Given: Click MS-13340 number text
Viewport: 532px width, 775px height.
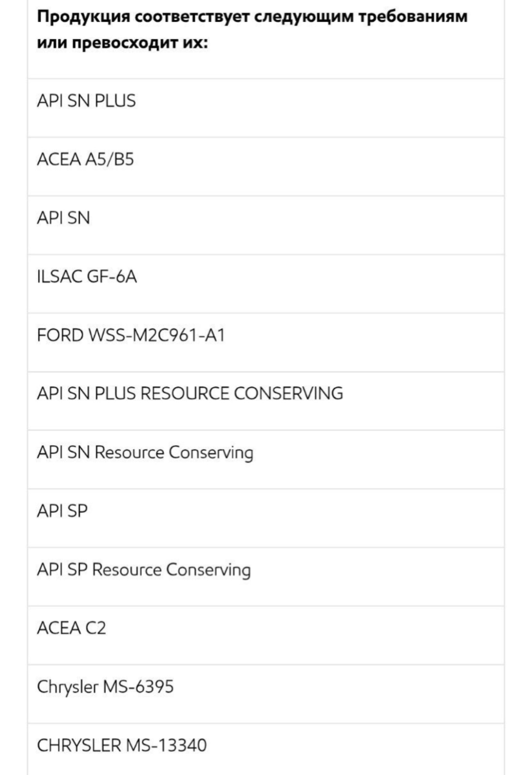Looking at the screenshot, I should pyautogui.click(x=166, y=745).
